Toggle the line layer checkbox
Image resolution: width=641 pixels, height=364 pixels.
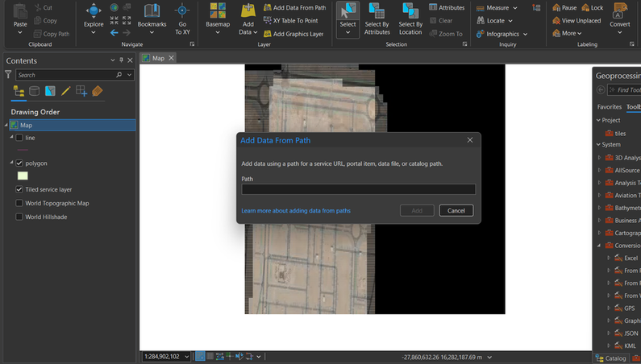(x=19, y=138)
